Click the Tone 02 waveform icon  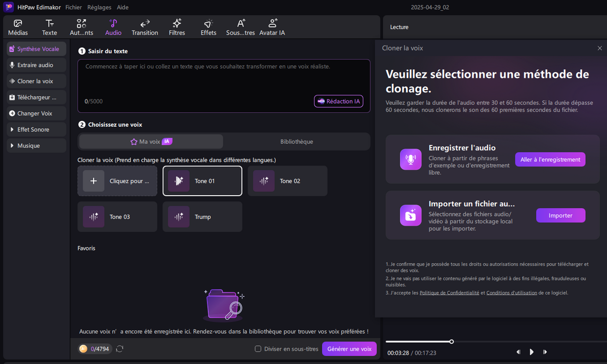[x=264, y=181]
